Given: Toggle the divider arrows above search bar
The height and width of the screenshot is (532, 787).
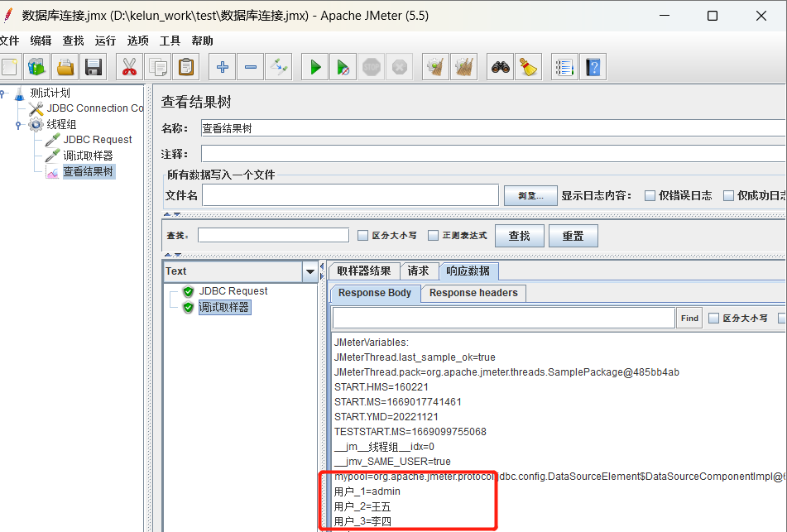Looking at the screenshot, I should (172, 214).
